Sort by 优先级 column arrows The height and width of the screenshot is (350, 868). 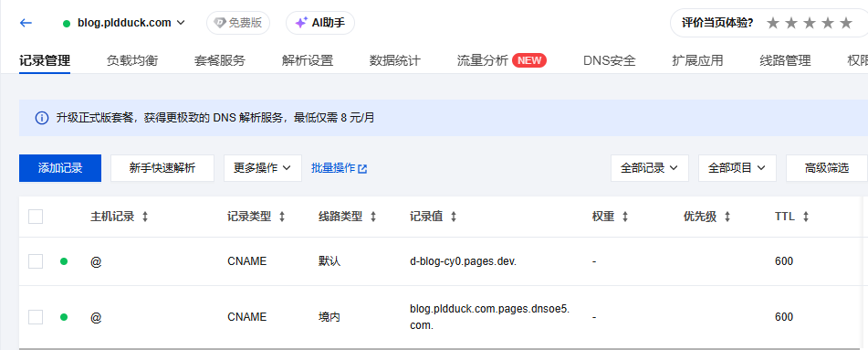(727, 217)
